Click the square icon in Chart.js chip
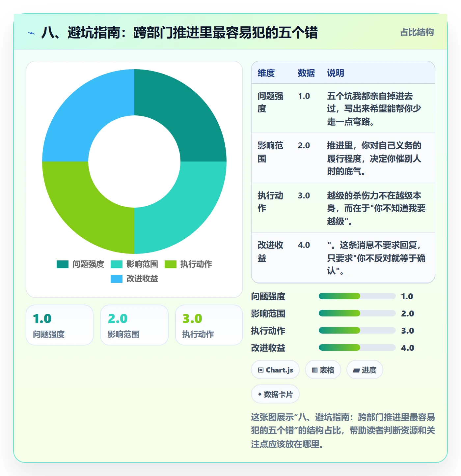Viewport: 461px width, 476px height. pyautogui.click(x=261, y=370)
